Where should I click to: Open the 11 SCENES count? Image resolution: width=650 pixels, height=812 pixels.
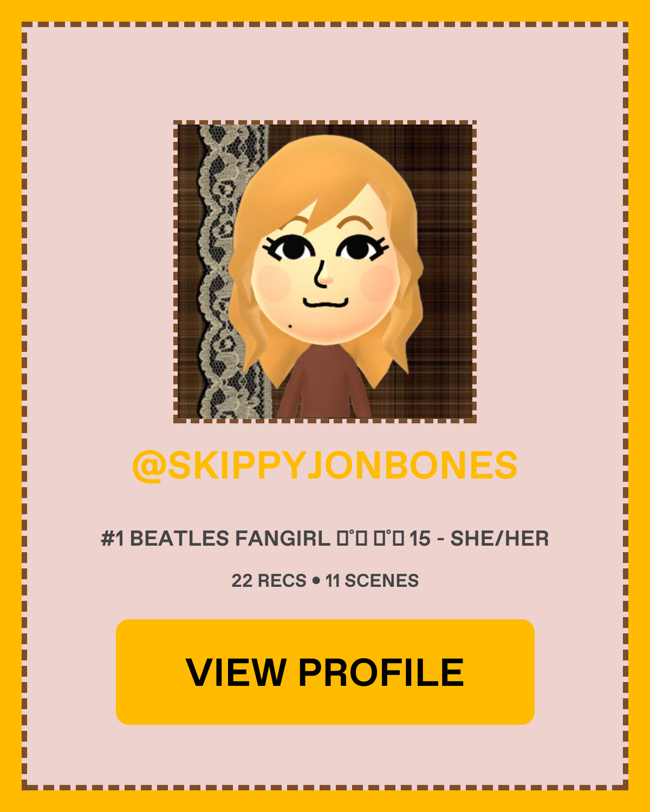coord(372,581)
